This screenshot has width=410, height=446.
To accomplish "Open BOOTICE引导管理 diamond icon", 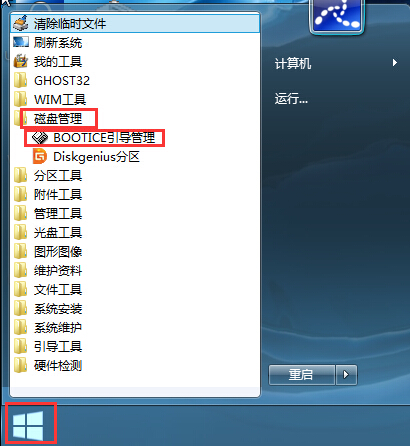I will coord(40,137).
